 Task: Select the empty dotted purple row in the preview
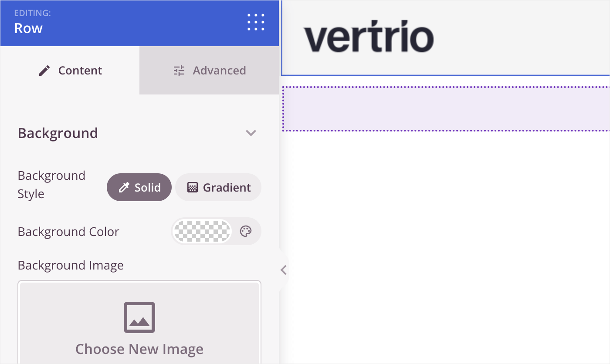click(446, 109)
